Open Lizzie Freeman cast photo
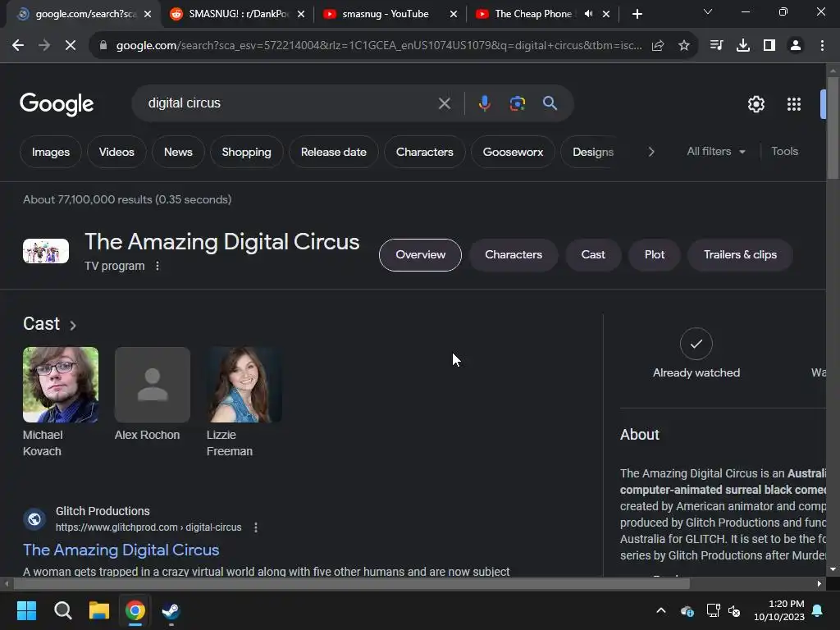Image resolution: width=840 pixels, height=630 pixels. (x=244, y=385)
